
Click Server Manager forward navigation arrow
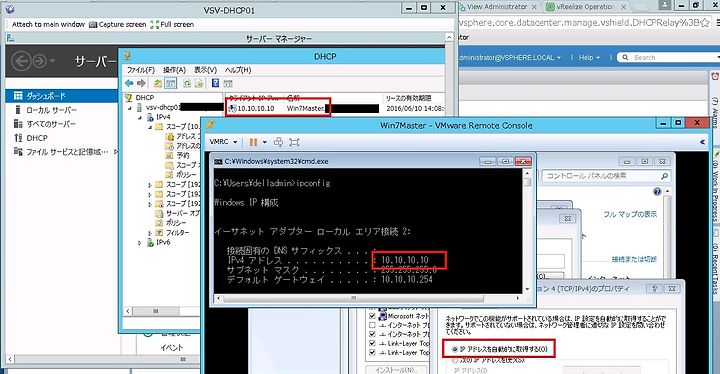point(39,61)
